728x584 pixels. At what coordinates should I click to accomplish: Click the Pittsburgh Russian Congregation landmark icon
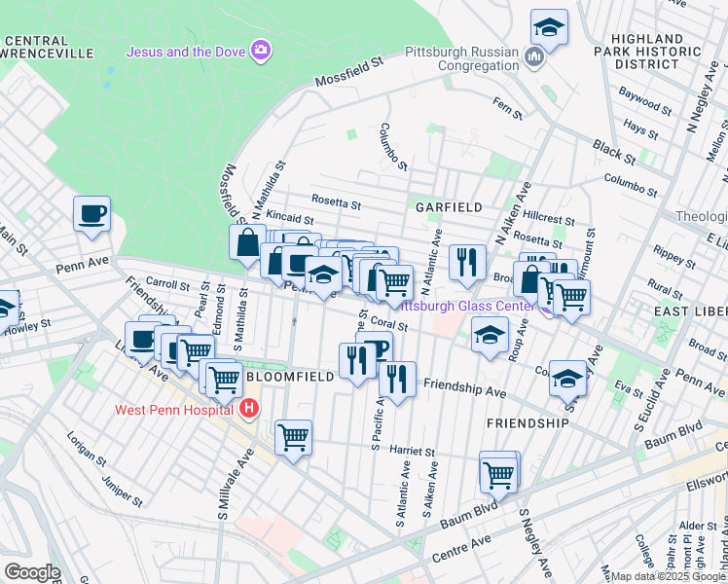coord(533,59)
